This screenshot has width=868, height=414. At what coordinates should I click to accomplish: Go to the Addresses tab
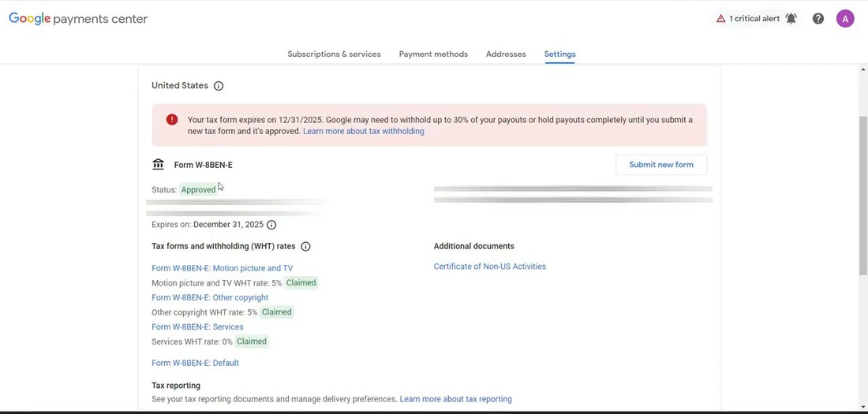[x=506, y=54]
